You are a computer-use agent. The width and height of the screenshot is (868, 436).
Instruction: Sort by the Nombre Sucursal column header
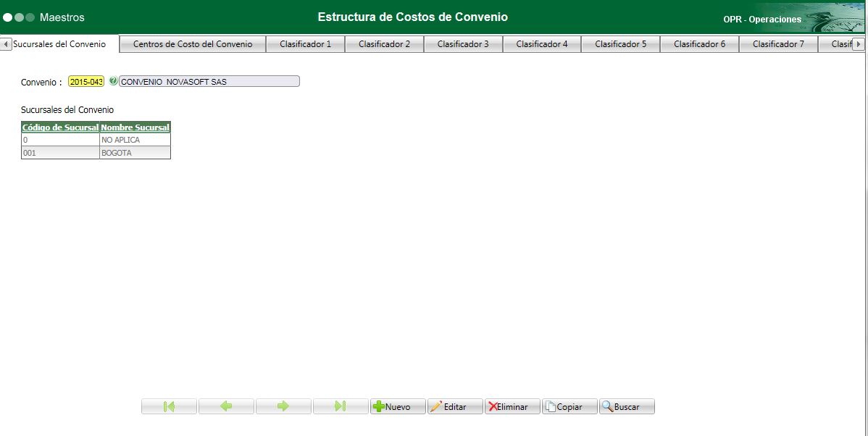tap(135, 127)
